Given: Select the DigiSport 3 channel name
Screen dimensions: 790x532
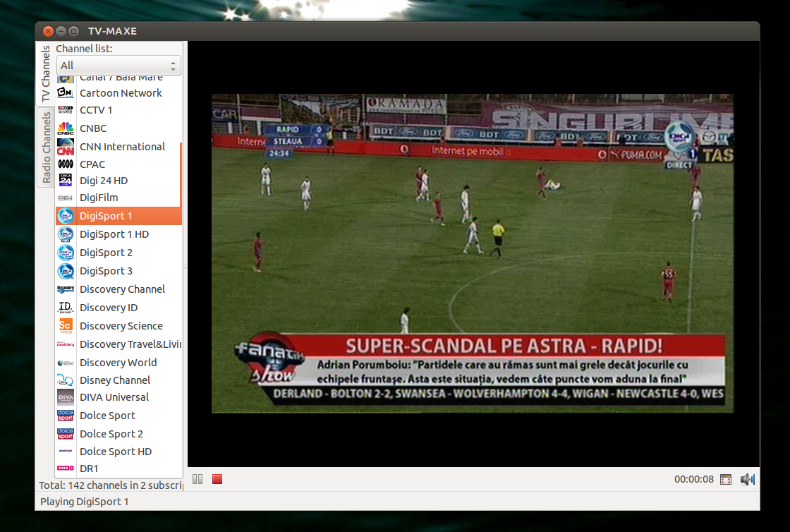Looking at the screenshot, I should (106, 271).
